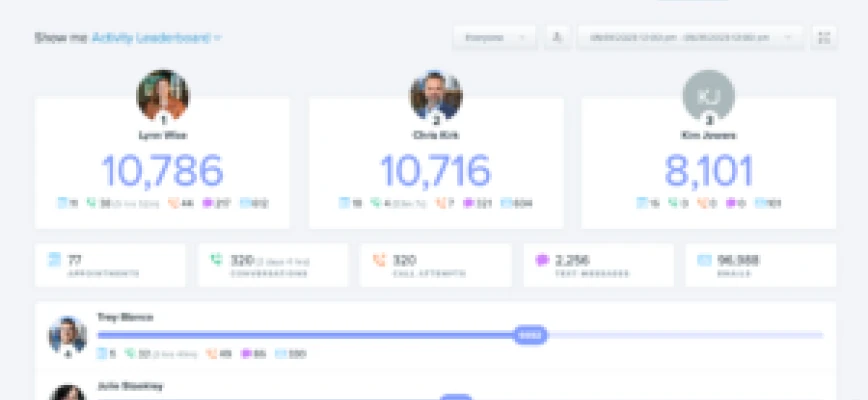Image resolution: width=868 pixels, height=400 pixels.
Task: Click blue email icon in 10,716 card
Action: [x=507, y=203]
